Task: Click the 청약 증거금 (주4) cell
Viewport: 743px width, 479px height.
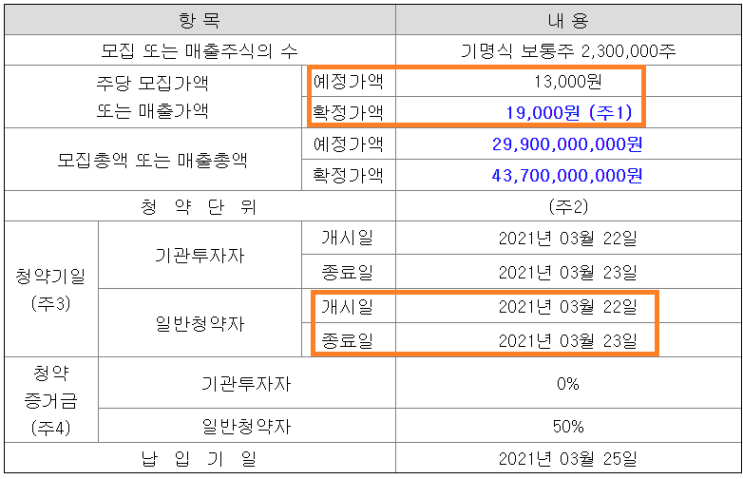Action: click(51, 400)
